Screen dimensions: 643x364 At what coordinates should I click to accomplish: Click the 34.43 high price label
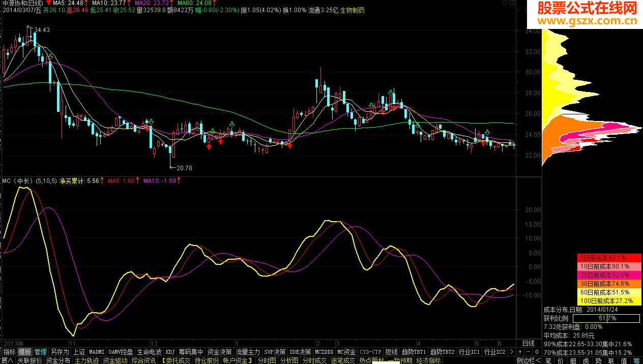(x=42, y=30)
